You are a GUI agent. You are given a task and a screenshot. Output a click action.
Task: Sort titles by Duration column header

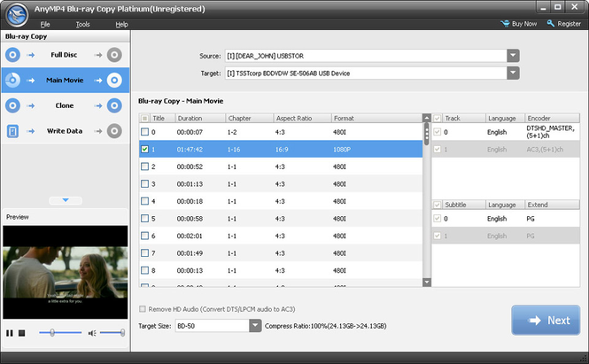pyautogui.click(x=200, y=119)
